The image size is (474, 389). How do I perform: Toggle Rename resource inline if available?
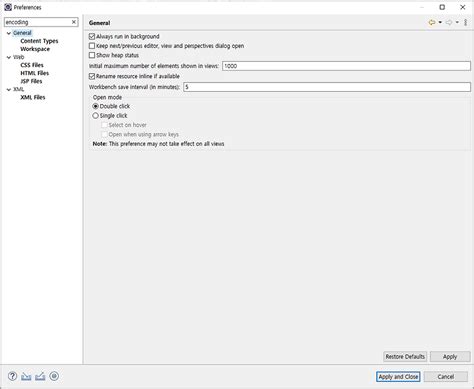pos(92,76)
